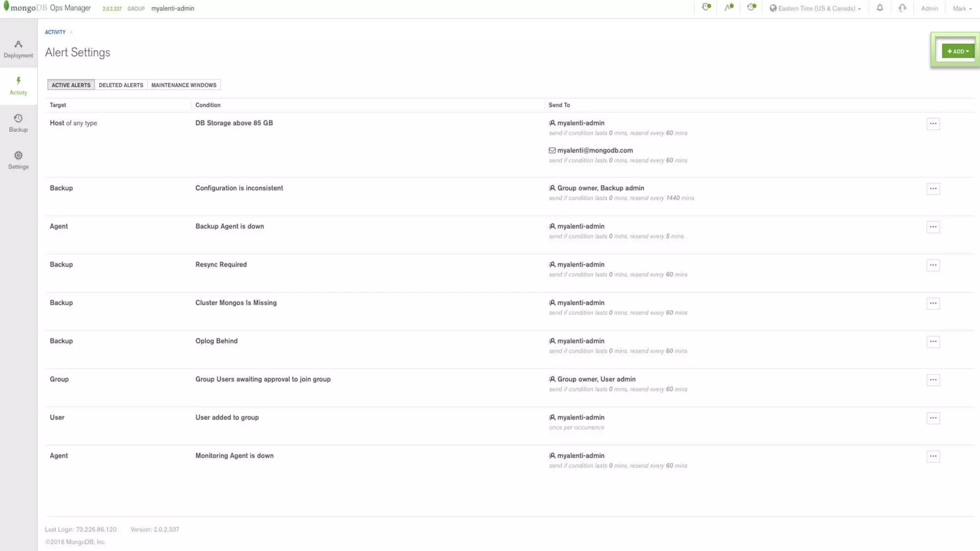Switch to the Deleted Alerts tab
The width and height of the screenshot is (980, 551).
[x=121, y=85]
